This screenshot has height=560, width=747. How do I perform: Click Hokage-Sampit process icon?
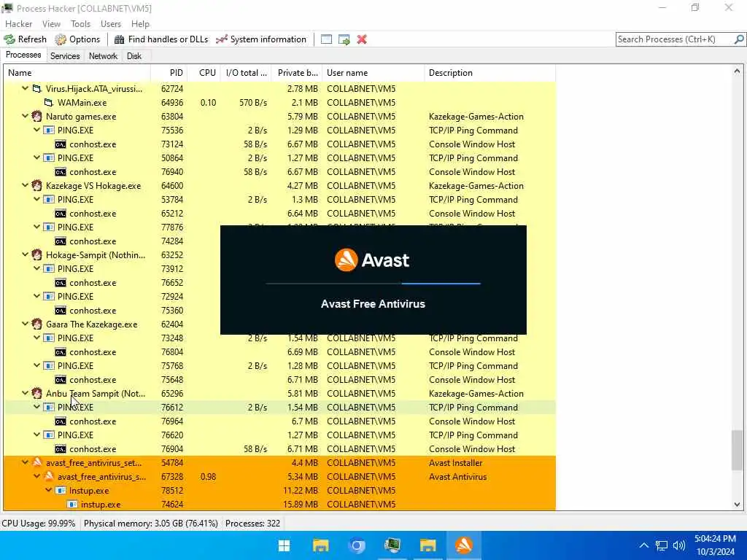[36, 254]
